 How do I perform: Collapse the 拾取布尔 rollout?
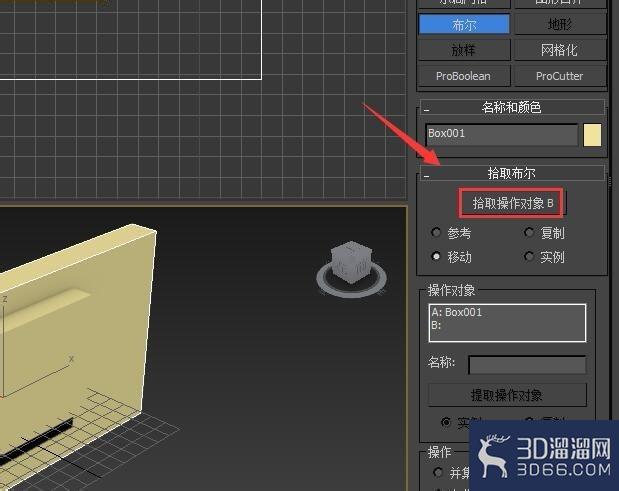point(512,173)
